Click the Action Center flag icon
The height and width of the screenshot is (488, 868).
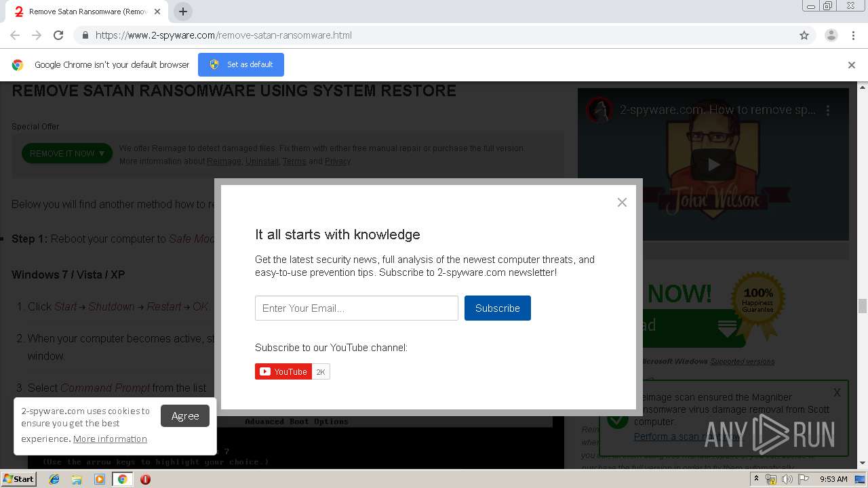(804, 479)
